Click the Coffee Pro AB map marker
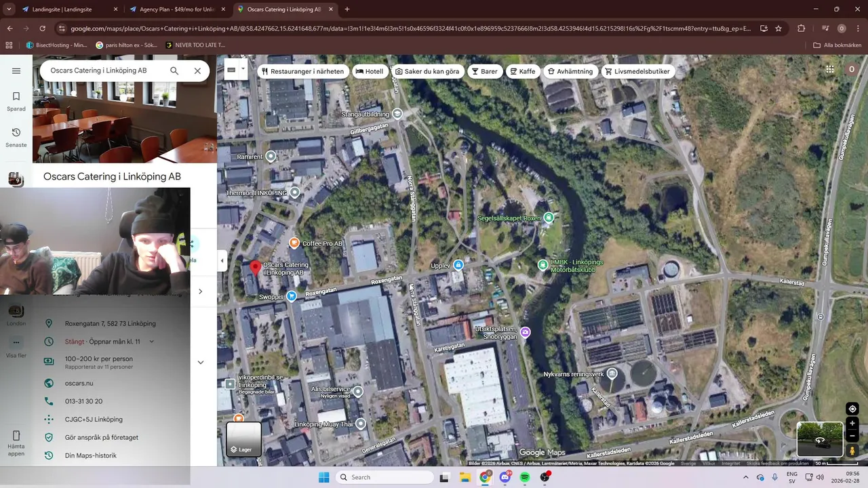Image resolution: width=868 pixels, height=488 pixels. (x=294, y=243)
